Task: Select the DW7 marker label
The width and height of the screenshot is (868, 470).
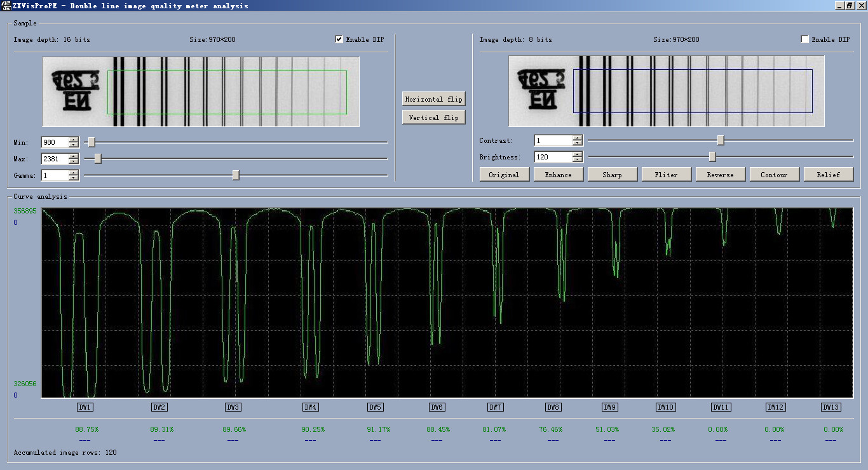Action: tap(496, 407)
